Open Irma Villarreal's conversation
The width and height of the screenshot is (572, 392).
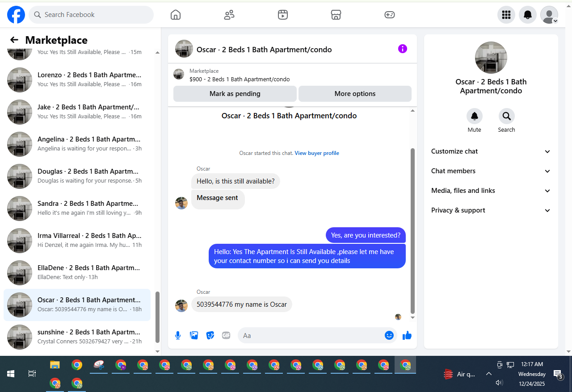coord(77,241)
